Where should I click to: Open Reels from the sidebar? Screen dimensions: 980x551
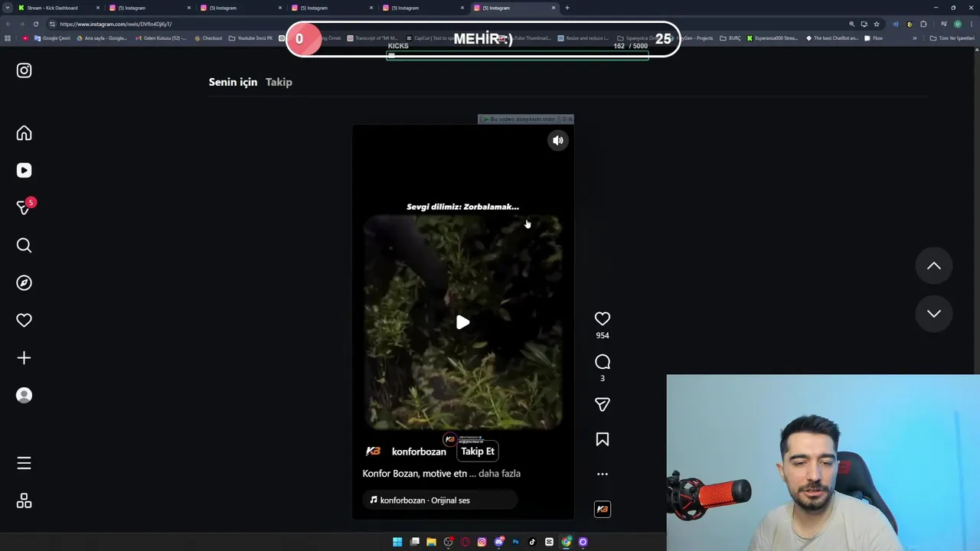click(x=24, y=171)
